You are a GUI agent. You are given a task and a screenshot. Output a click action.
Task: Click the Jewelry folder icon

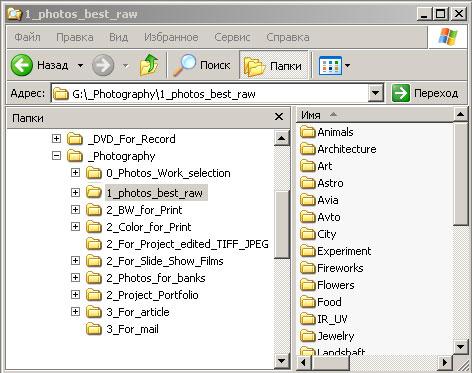pyautogui.click(x=307, y=336)
